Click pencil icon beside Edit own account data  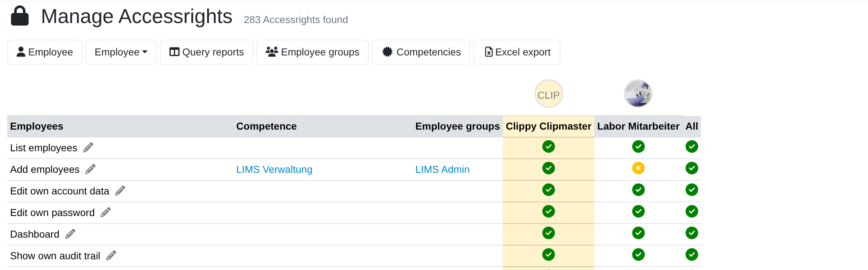click(x=120, y=191)
